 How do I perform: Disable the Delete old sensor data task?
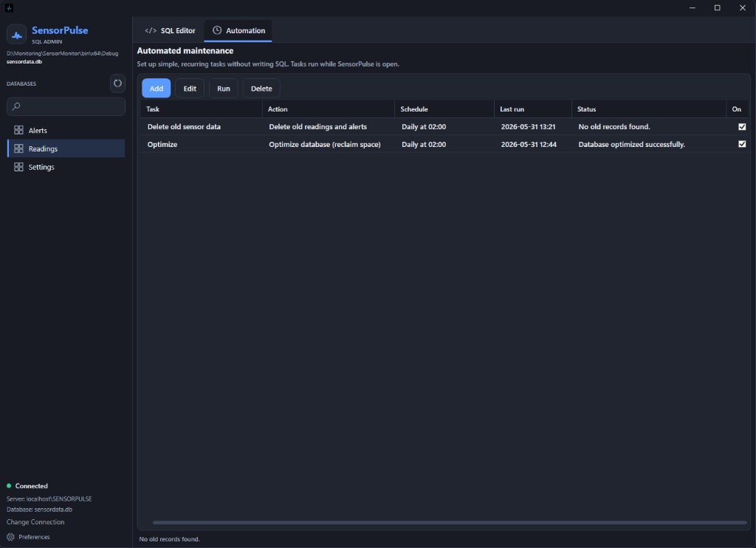coord(742,127)
